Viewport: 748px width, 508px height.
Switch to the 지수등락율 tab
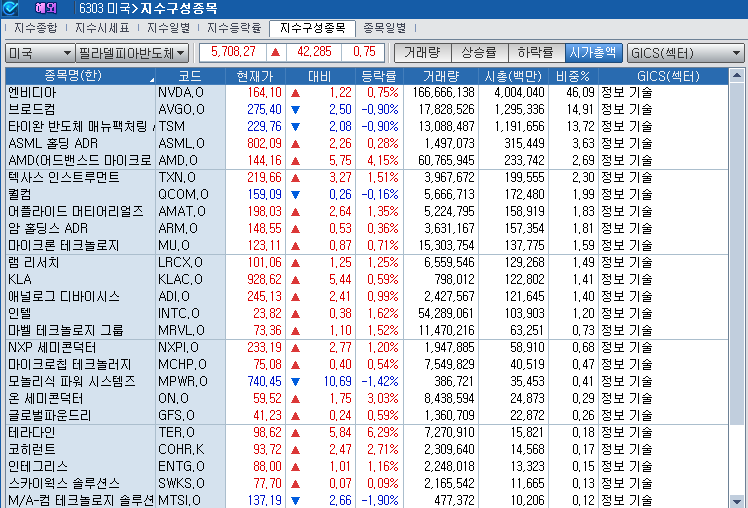point(234,28)
